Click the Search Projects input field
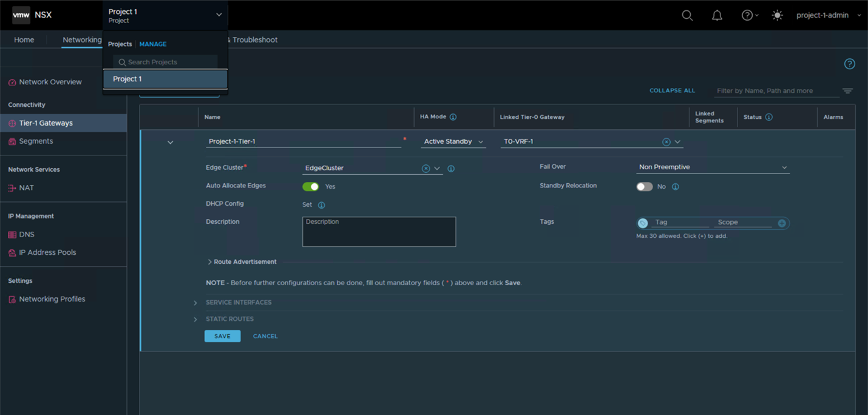 coord(164,61)
